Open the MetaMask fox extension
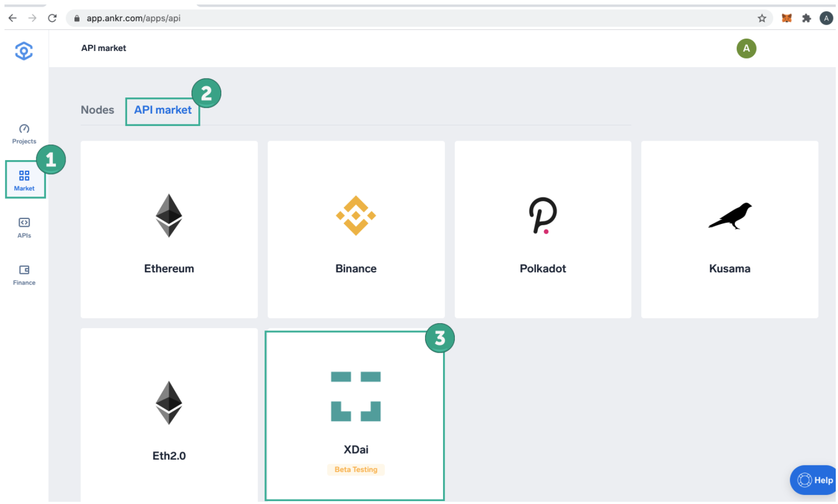Screen dimensions: 838x504 coord(786,18)
